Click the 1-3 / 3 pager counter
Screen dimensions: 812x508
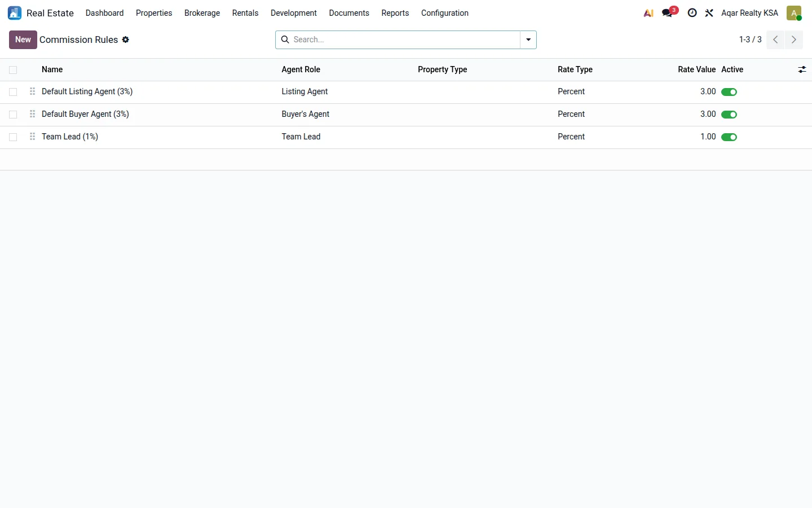click(x=751, y=40)
